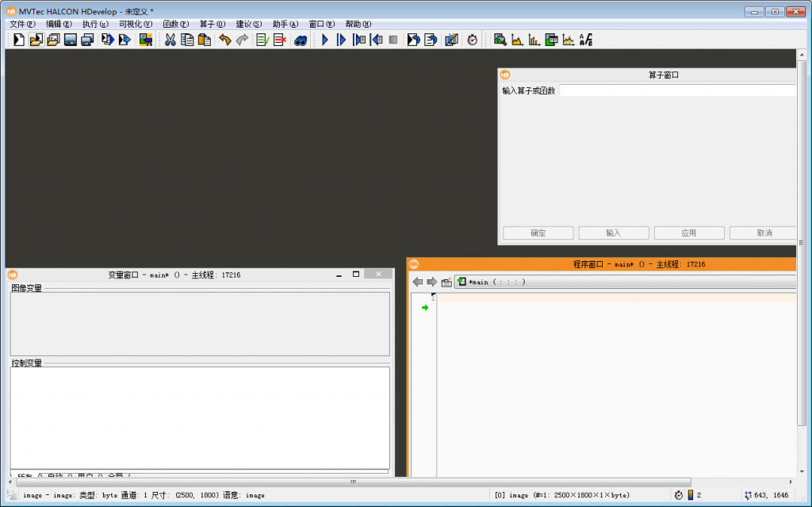Image resolution: width=812 pixels, height=507 pixels.
Task: Close the 变量窗口 variable window
Action: coord(378,275)
